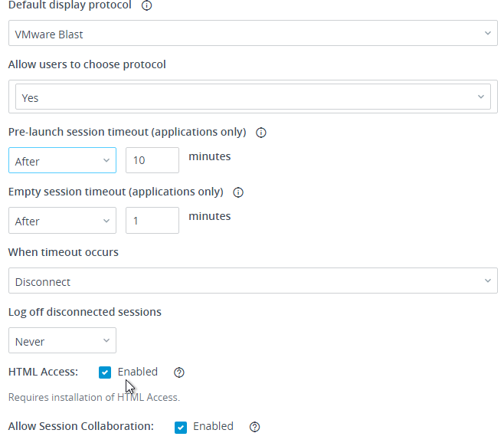
Task: Open the VMware Blast protocol dropdown
Action: coord(253,33)
